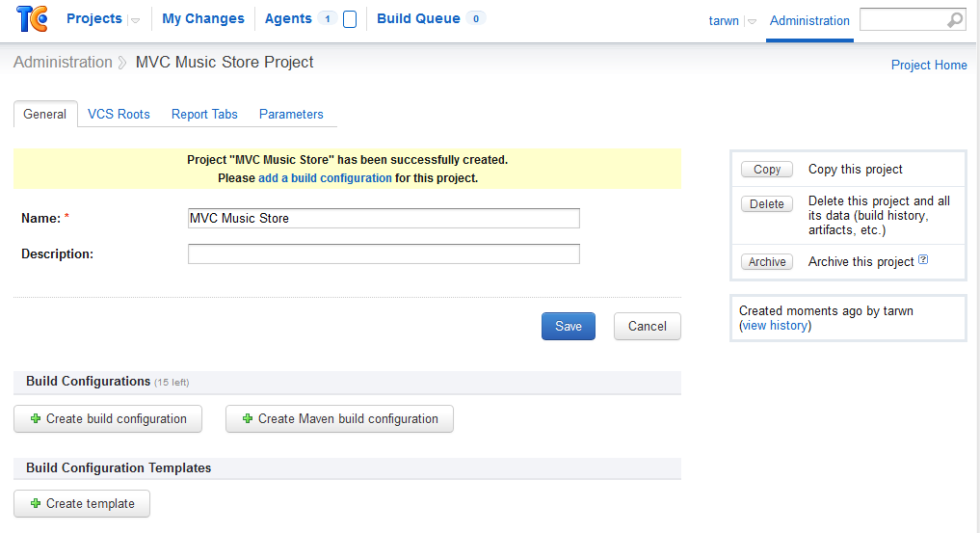
Task: Click the Archive project button
Action: tap(767, 262)
